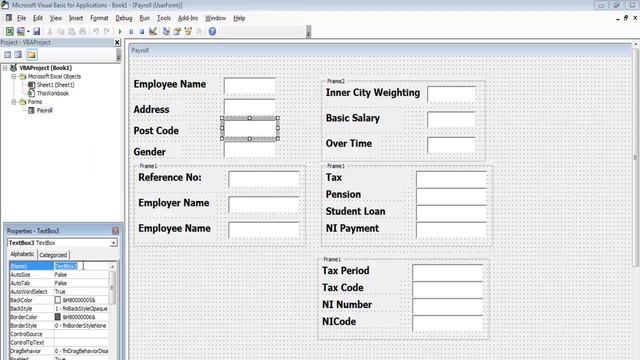The height and width of the screenshot is (360, 640).
Task: Click the Undo arrow icon
Action: click(96, 31)
